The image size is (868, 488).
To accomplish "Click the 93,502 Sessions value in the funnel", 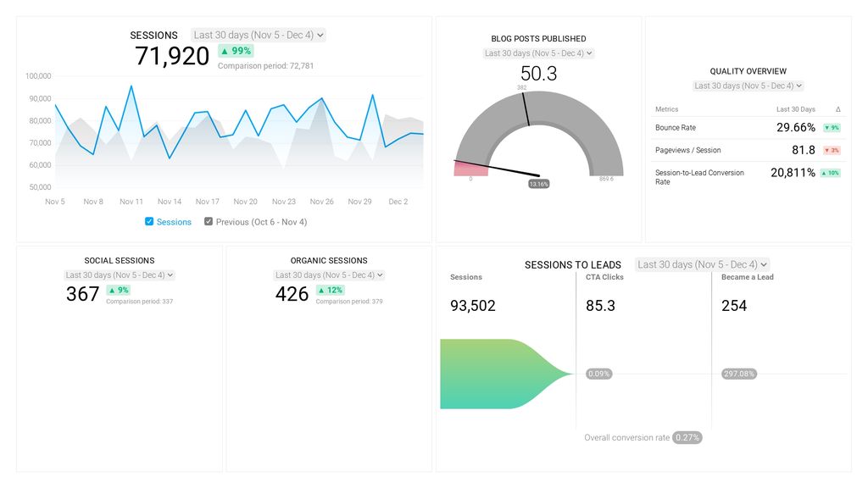I will pos(472,306).
